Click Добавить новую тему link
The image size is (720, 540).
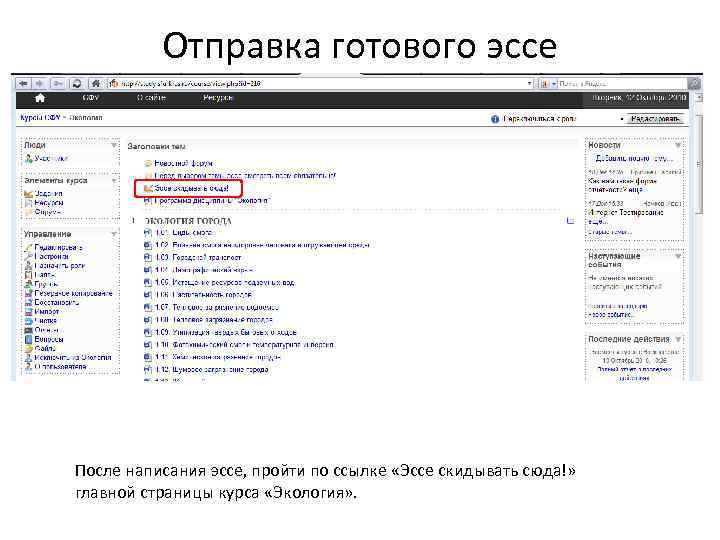click(x=634, y=158)
